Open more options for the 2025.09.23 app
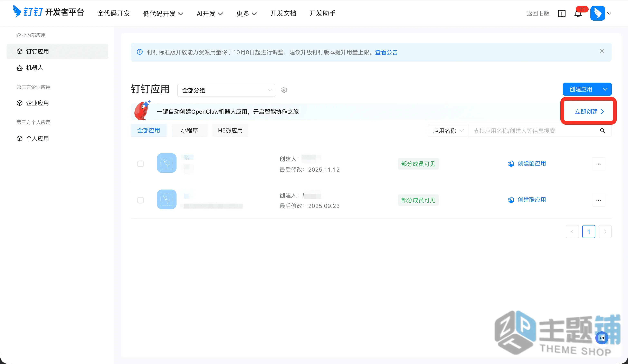 [x=599, y=200]
